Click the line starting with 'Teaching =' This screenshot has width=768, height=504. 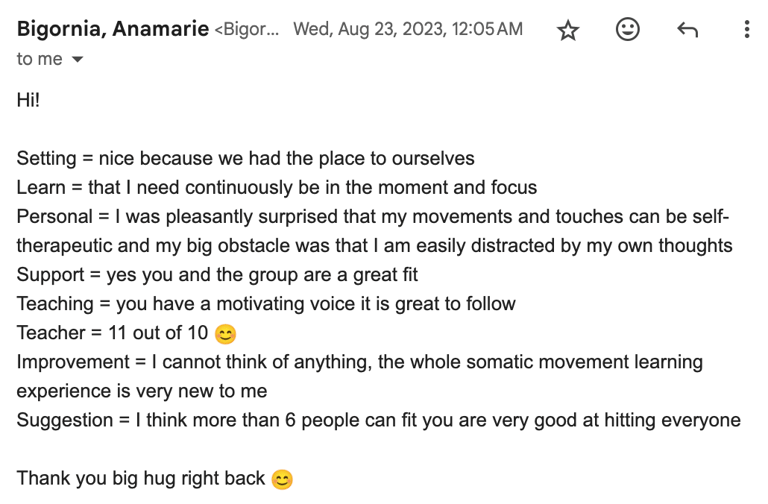click(266, 304)
